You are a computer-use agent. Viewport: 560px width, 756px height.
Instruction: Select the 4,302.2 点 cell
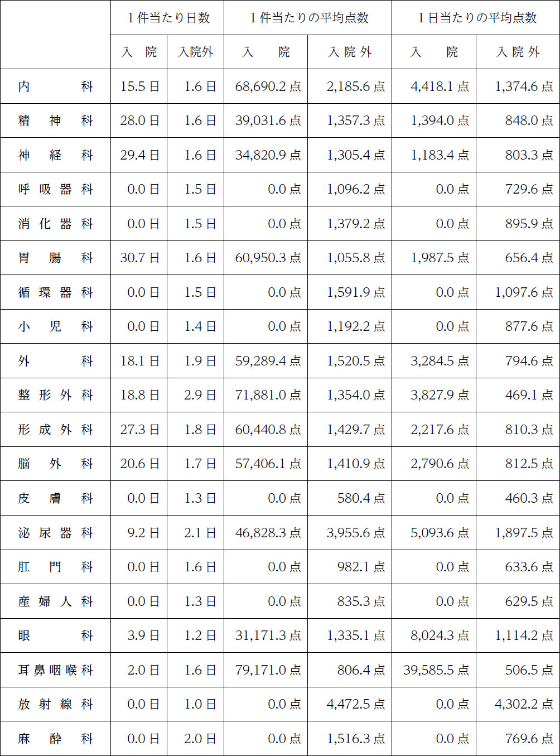coord(523,704)
